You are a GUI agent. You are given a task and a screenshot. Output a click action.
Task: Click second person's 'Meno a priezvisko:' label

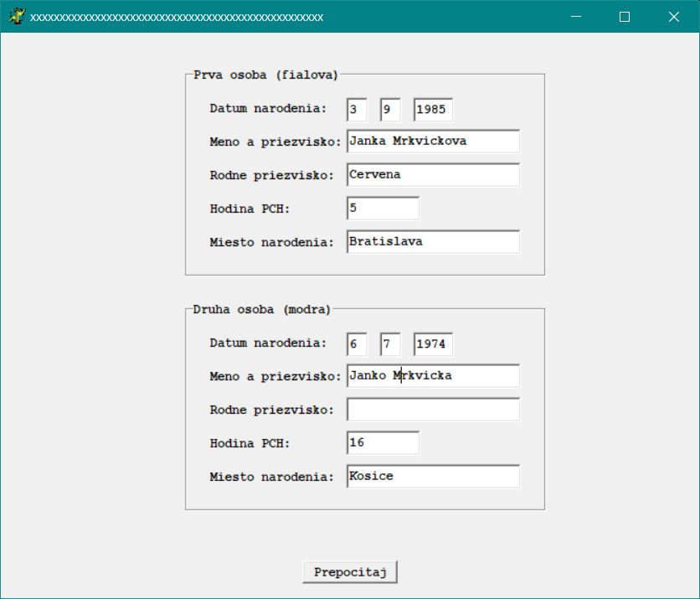click(x=275, y=376)
